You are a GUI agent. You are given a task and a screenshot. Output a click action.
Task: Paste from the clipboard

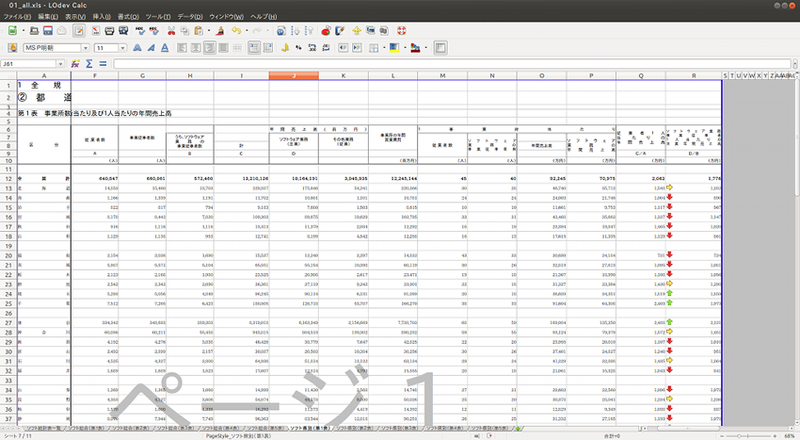tap(198, 31)
